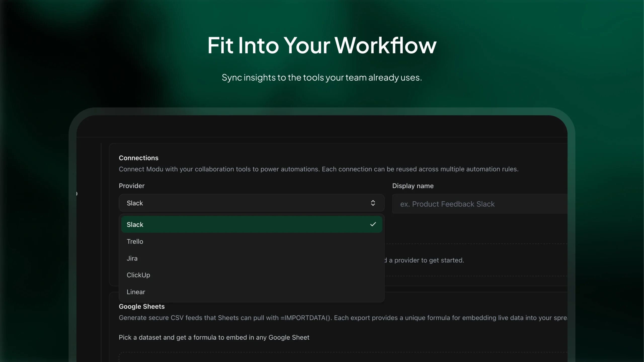Click the checkmark icon beside selected Slack
The image size is (644, 362).
(373, 224)
